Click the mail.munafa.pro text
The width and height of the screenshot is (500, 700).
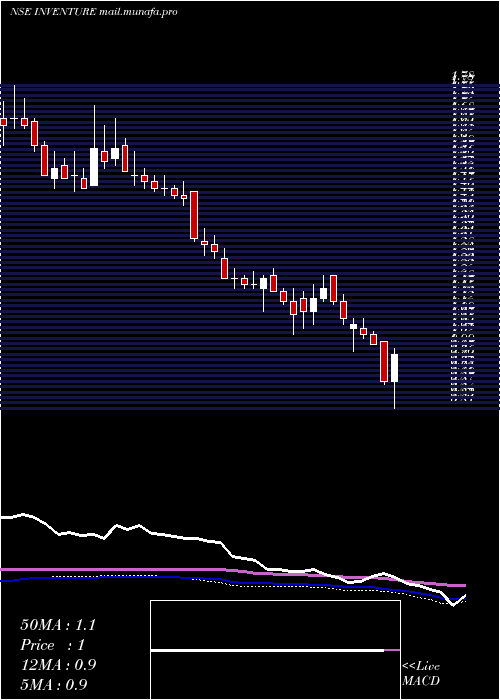pyautogui.click(x=138, y=12)
